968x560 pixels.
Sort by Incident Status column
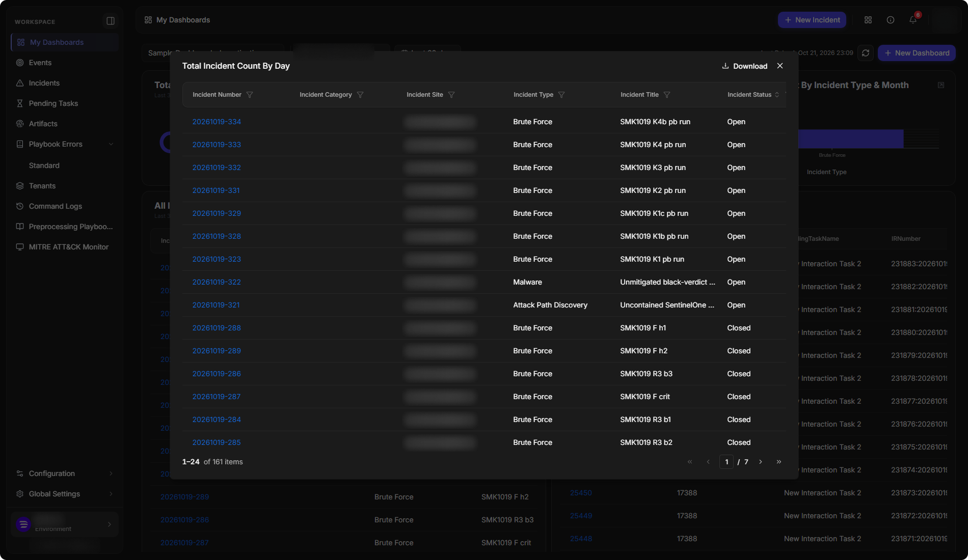[x=777, y=95]
